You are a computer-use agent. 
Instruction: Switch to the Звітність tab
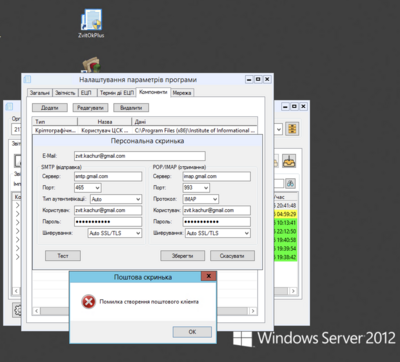pos(65,93)
